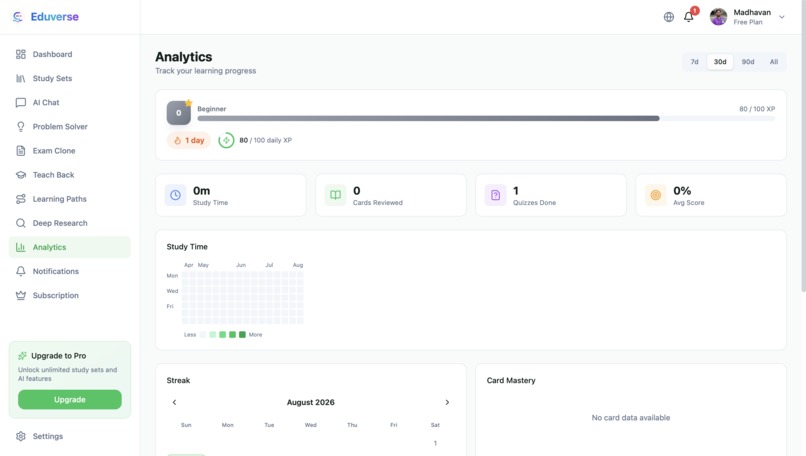Image resolution: width=806 pixels, height=456 pixels.
Task: Go to previous month in Streak calendar
Action: coord(174,402)
